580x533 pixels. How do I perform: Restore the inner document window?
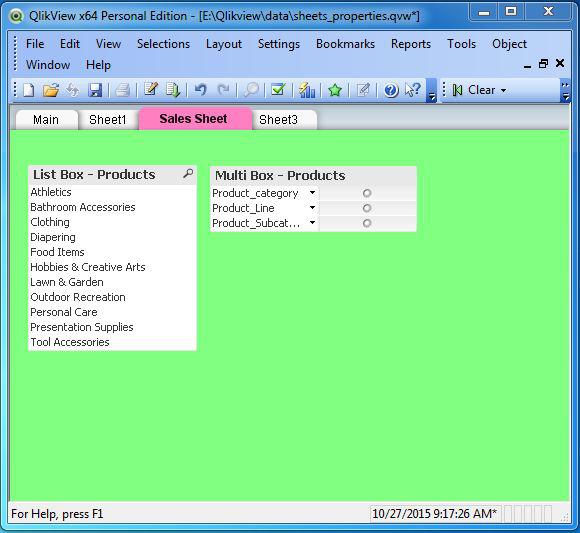click(543, 64)
